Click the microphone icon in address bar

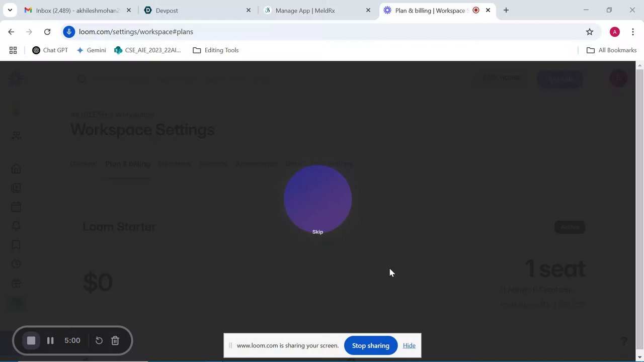(x=69, y=32)
